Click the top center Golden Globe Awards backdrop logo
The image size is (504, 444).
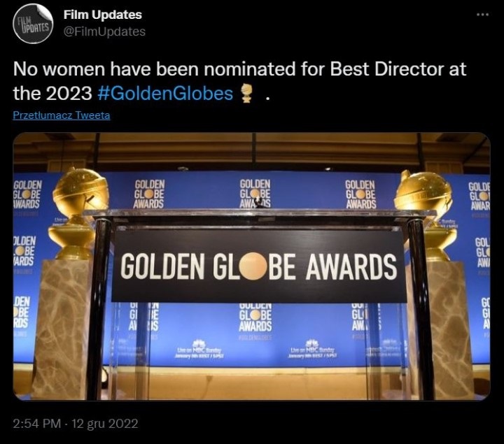coord(255,193)
